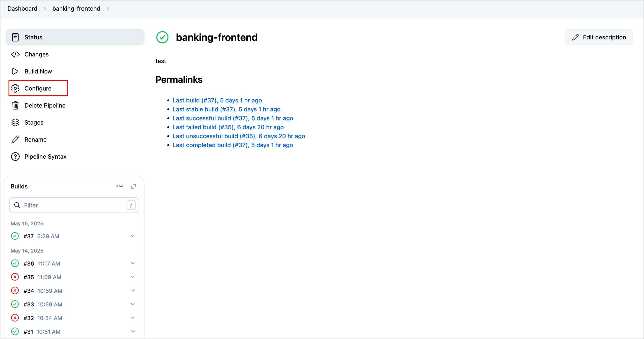
Task: Click the Edit description button
Action: [598, 37]
